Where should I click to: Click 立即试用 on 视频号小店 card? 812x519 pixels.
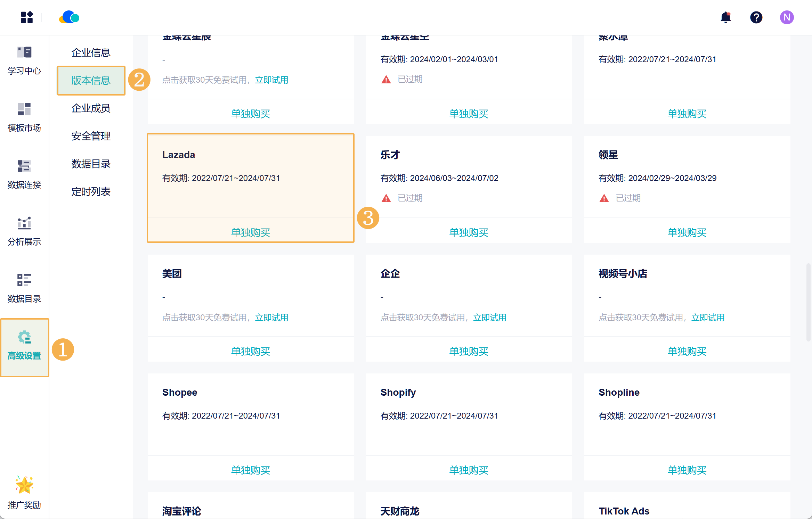[708, 318]
